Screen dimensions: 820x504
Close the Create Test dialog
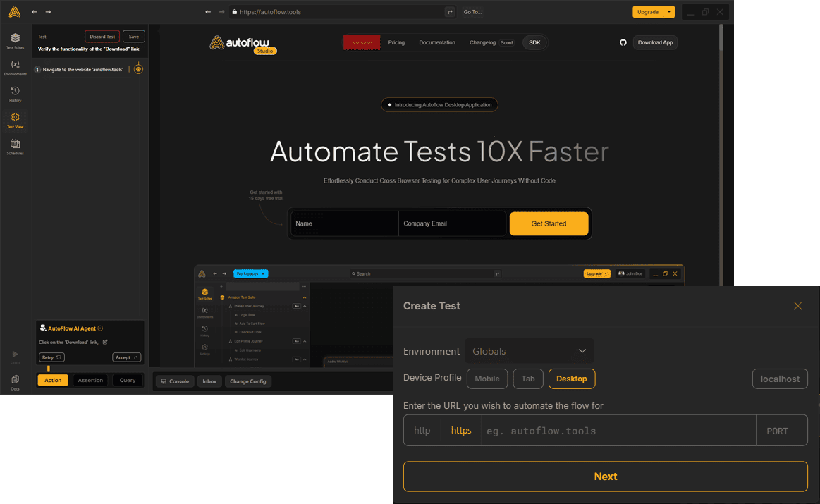[x=797, y=306]
